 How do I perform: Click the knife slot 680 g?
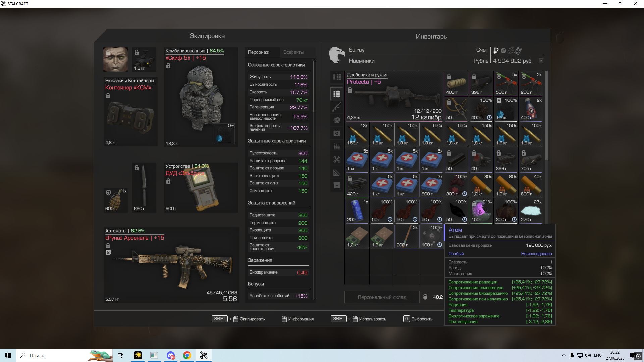coord(144,187)
